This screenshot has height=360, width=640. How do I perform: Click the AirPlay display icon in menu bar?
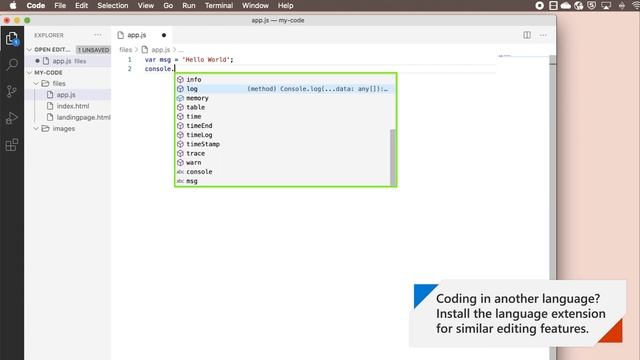point(606,6)
